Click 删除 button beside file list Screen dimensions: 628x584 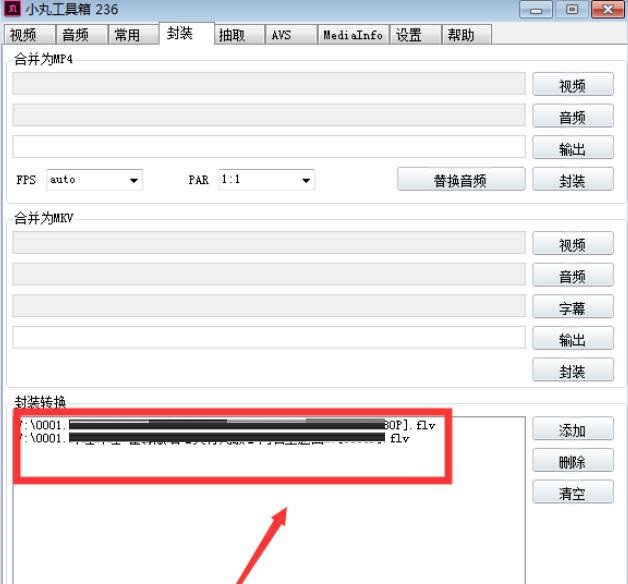click(x=573, y=461)
